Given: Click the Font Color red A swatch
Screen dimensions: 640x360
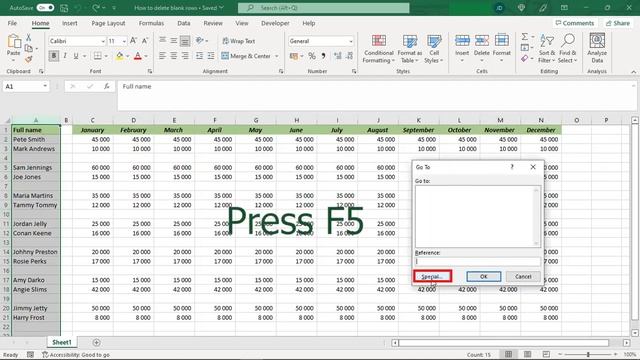Looking at the screenshot, I should (138, 56).
